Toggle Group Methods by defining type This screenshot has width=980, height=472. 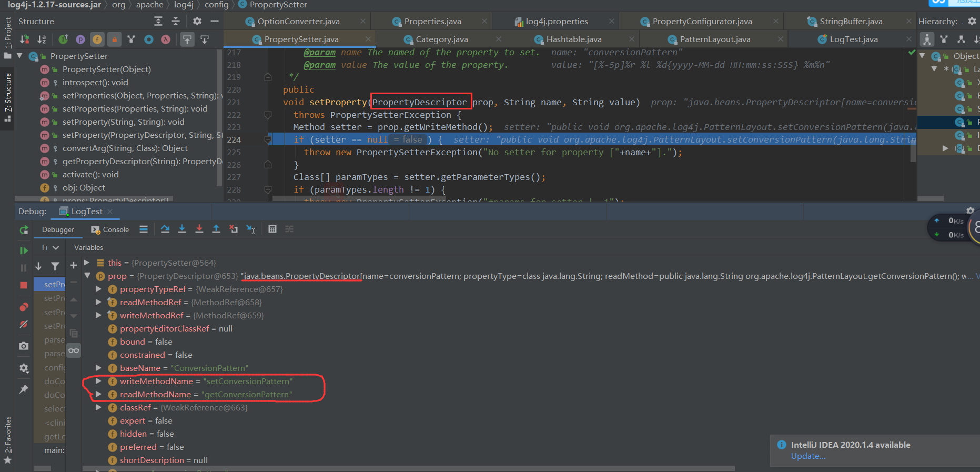[x=132, y=39]
